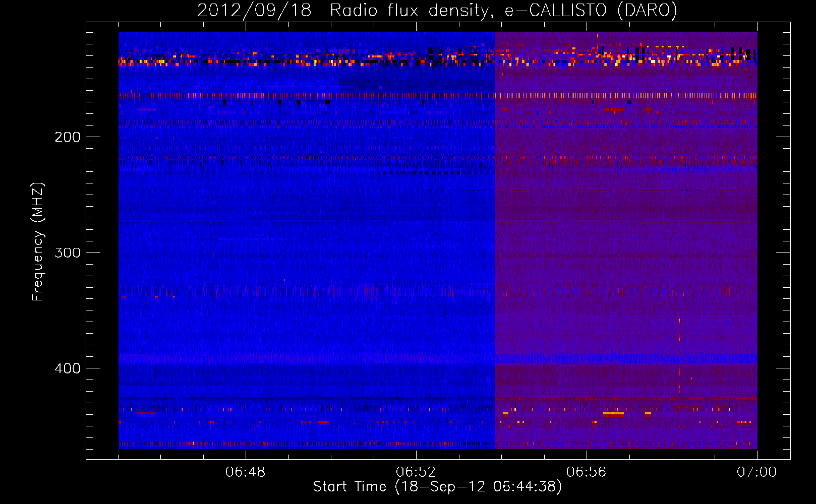This screenshot has width=816, height=504.
Task: Click the 300 frequency tick label
Action: (x=68, y=253)
